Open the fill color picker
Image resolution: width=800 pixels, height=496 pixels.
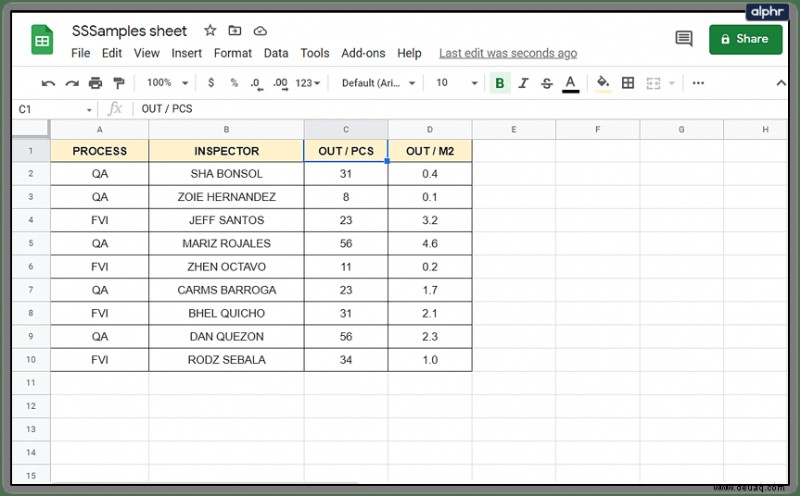click(603, 84)
